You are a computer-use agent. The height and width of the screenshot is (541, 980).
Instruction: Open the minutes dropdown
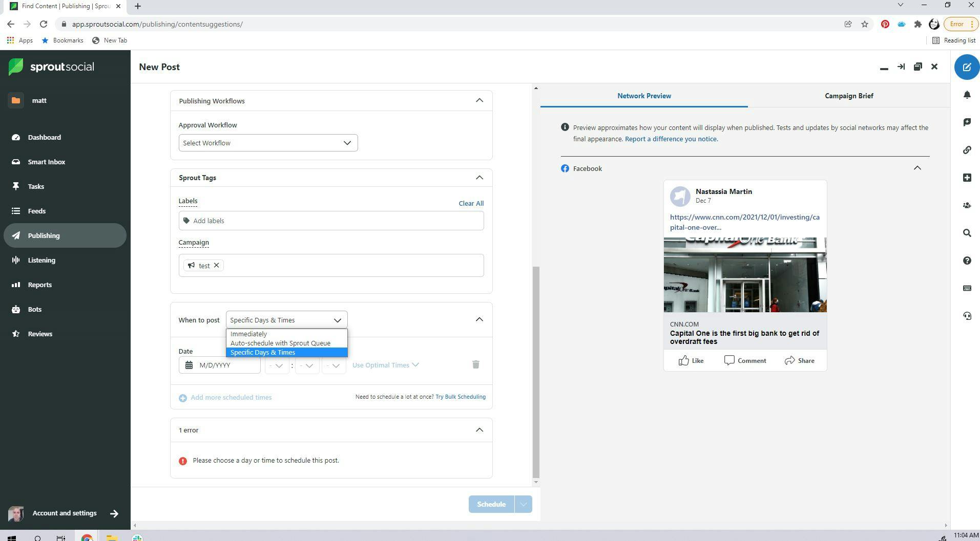click(x=307, y=365)
